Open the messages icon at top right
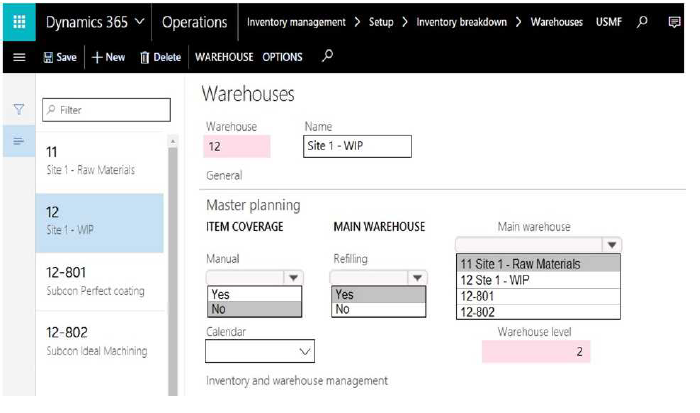Screen dimensions: 700x413 pos(674,22)
